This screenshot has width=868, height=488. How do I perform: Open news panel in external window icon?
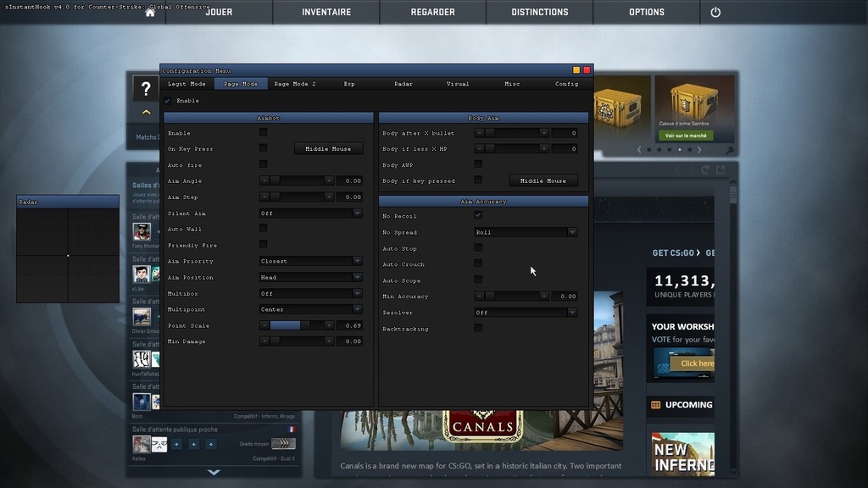(x=721, y=169)
